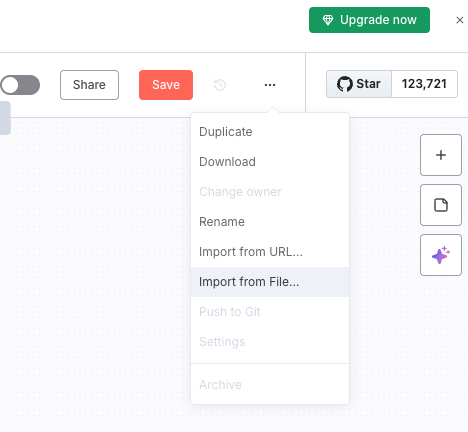
Task: Select the Archive menu entry
Action: tap(270, 385)
